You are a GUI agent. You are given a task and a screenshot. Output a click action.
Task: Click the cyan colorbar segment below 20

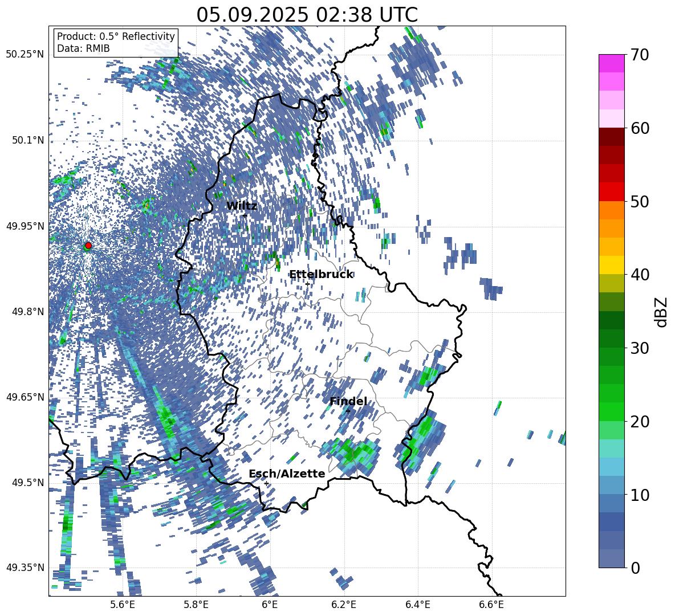[611, 448]
